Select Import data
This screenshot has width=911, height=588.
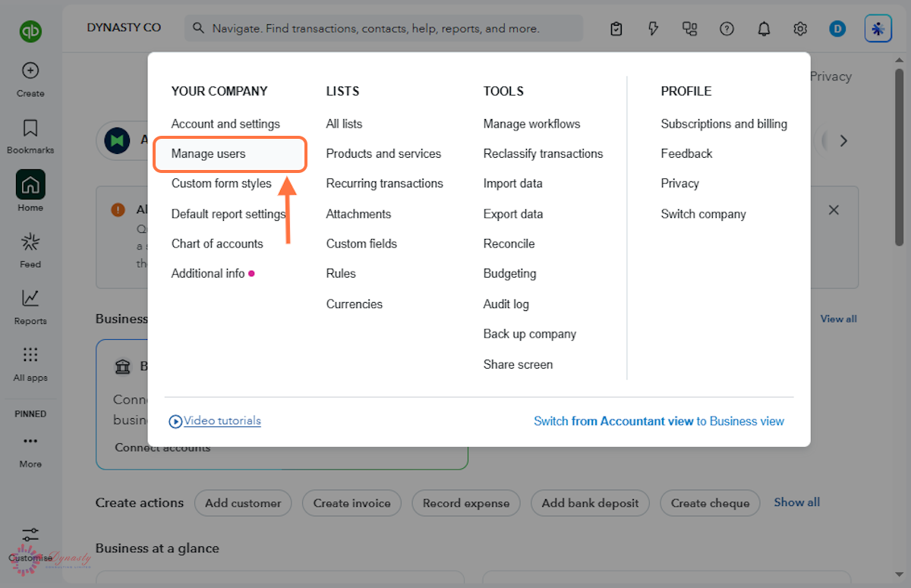[513, 184]
